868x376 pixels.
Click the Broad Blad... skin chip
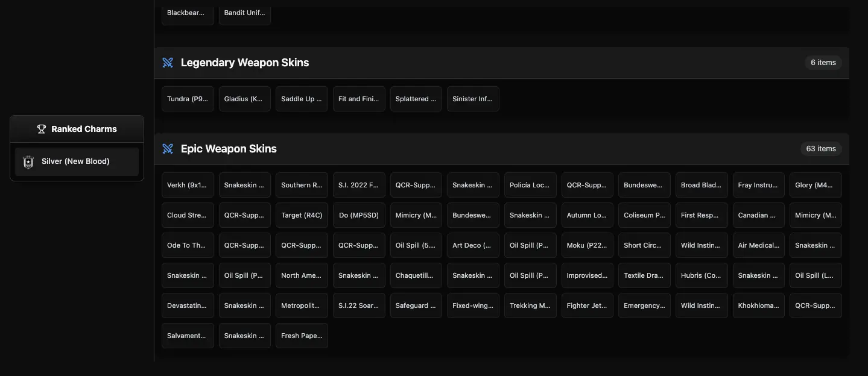pos(702,185)
